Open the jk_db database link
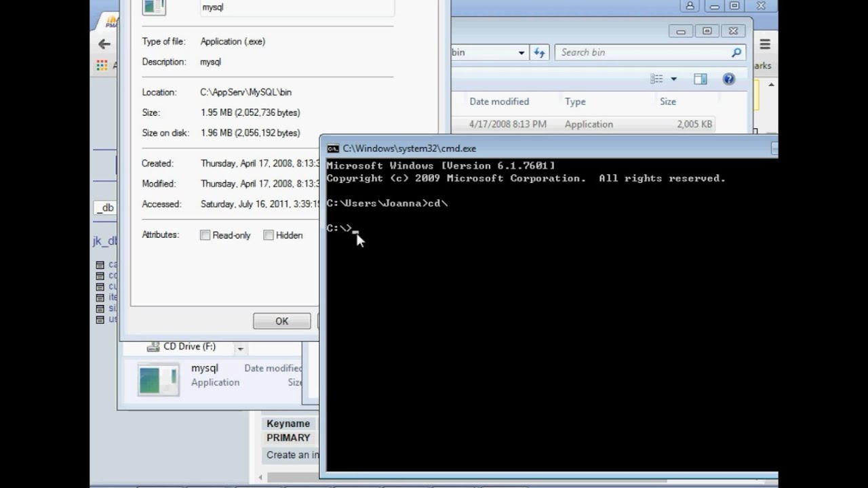This screenshot has width=868, height=488. [105, 241]
